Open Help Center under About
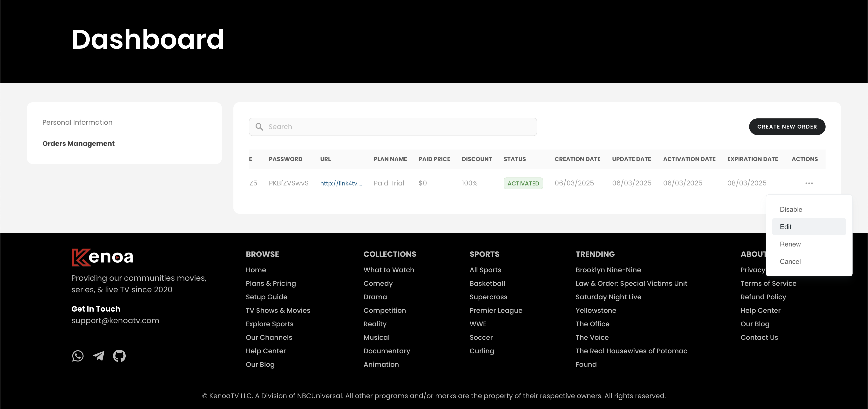The height and width of the screenshot is (409, 868). click(x=760, y=310)
